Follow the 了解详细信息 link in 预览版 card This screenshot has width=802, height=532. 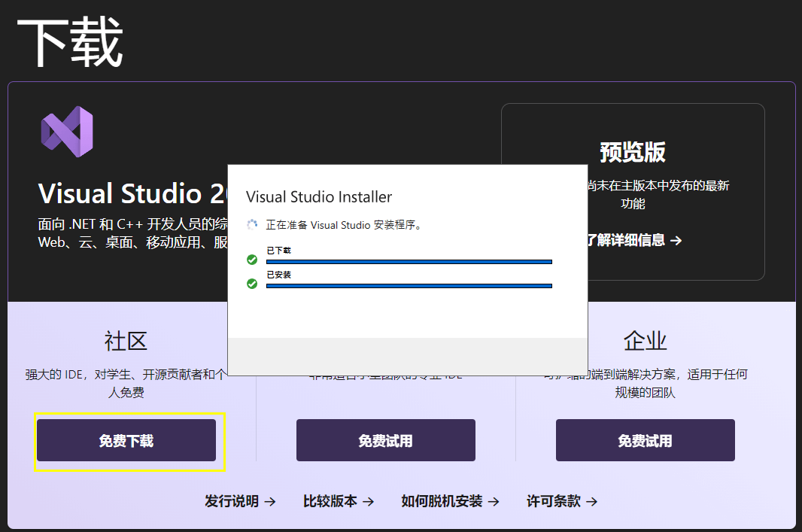(635, 240)
